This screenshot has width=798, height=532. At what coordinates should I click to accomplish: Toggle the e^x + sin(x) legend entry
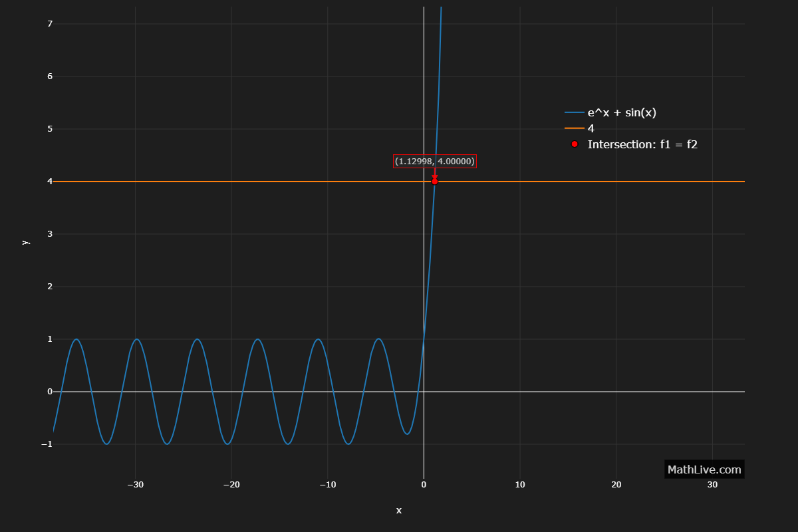point(621,113)
